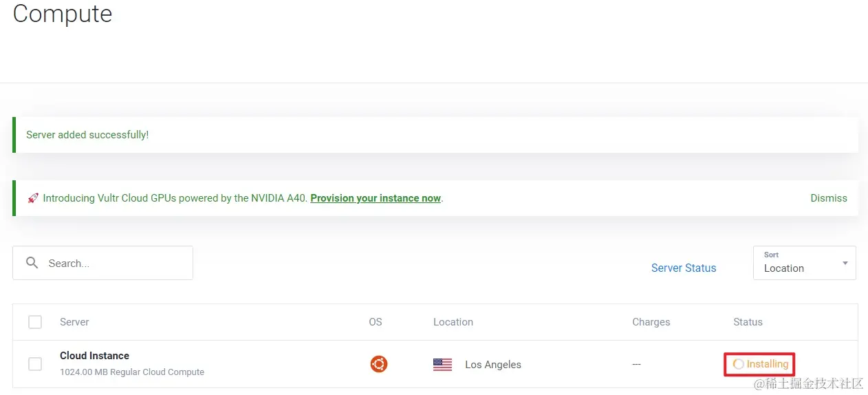Click the Location column header
Screen dimensions: 868x395
[x=453, y=322]
